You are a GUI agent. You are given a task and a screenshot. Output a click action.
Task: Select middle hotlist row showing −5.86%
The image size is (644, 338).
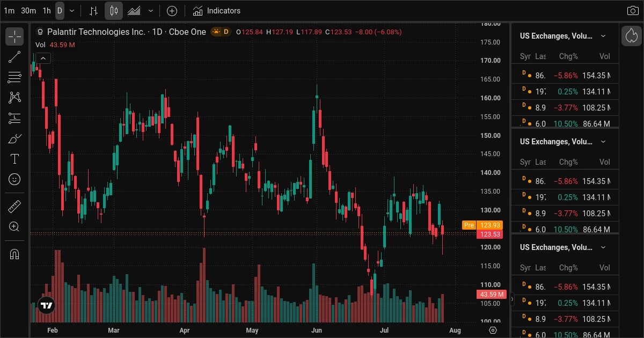(x=565, y=181)
